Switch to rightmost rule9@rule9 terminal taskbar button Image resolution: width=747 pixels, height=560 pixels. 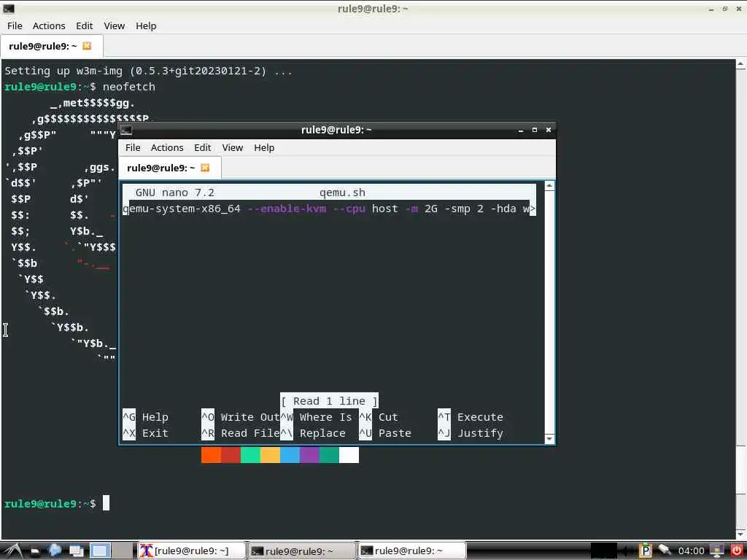point(411,551)
